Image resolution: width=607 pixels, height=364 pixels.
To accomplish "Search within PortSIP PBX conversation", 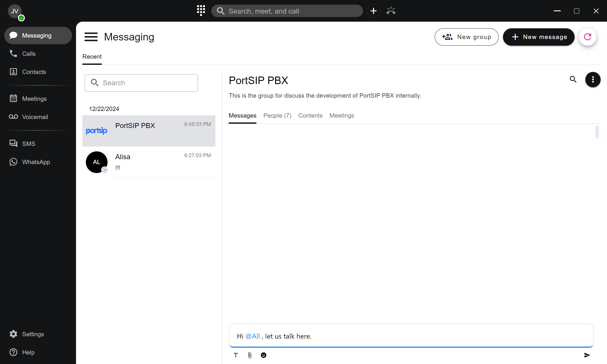I will (x=573, y=79).
